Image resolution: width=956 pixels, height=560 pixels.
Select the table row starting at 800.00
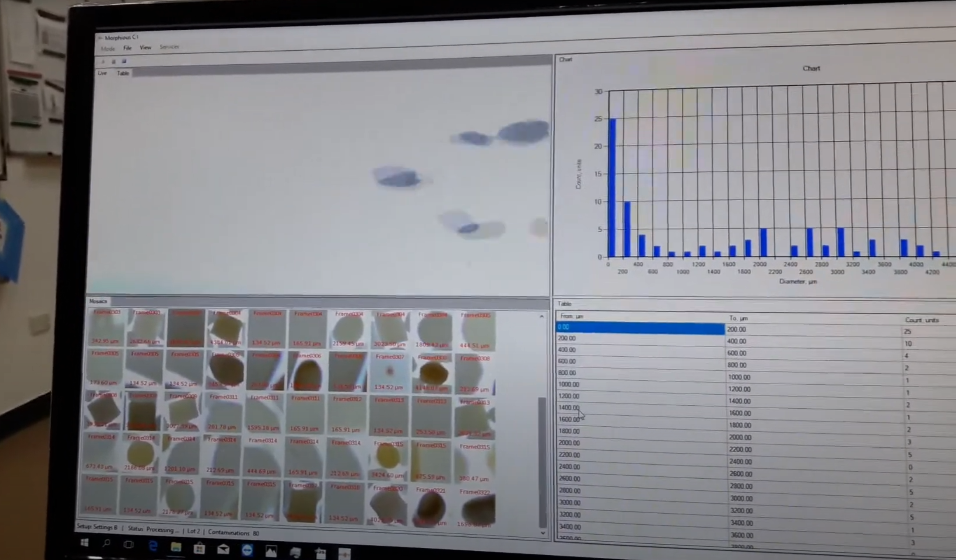[x=757, y=376]
